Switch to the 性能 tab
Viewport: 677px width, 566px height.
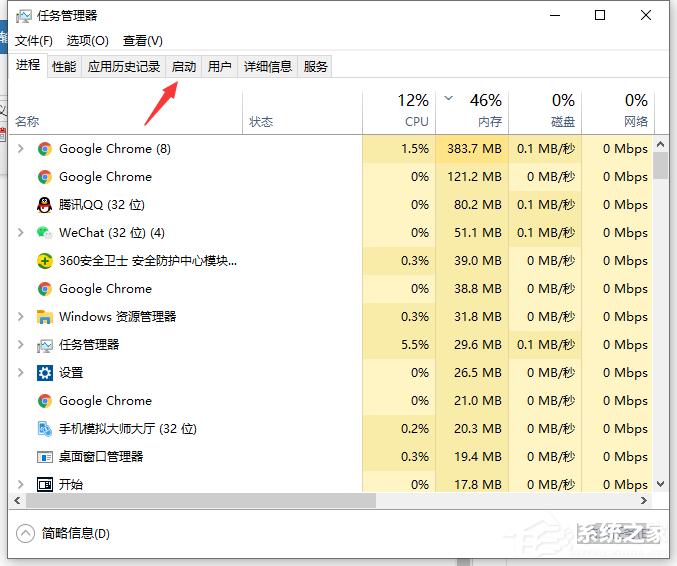pos(64,66)
